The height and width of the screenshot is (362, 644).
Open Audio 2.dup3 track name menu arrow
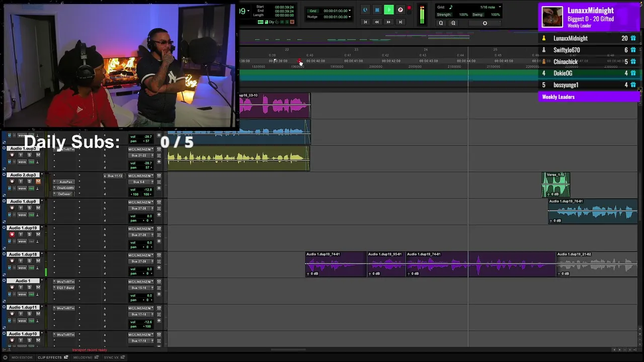point(42,174)
